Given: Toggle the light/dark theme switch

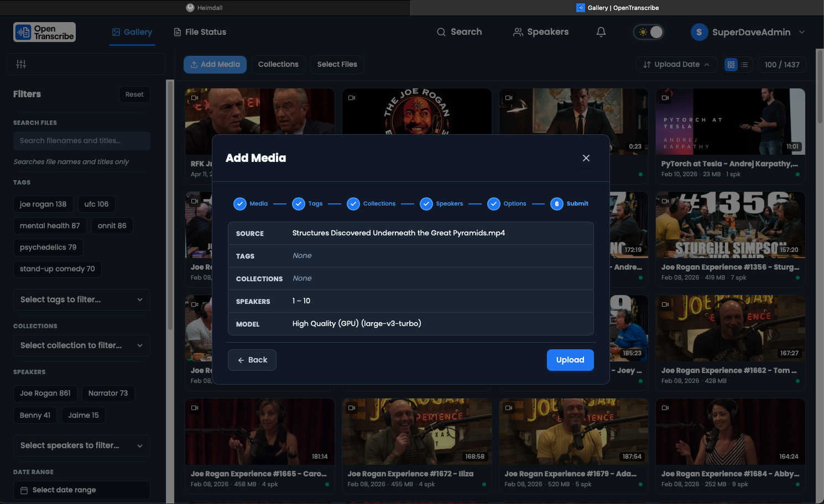Looking at the screenshot, I should (x=649, y=32).
